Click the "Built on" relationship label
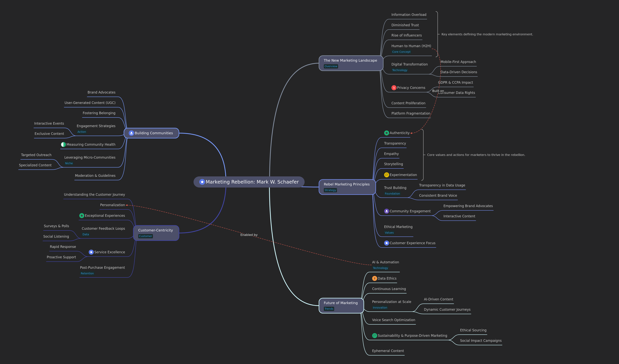 438,91
